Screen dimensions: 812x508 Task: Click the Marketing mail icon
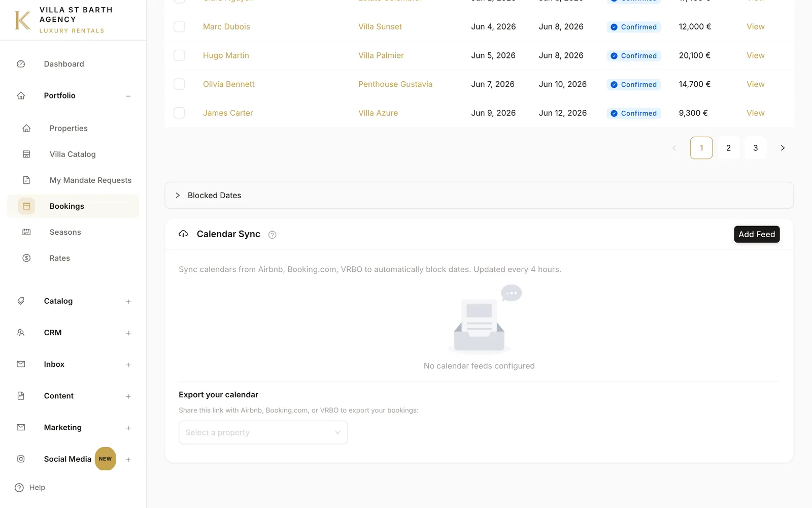click(x=21, y=427)
